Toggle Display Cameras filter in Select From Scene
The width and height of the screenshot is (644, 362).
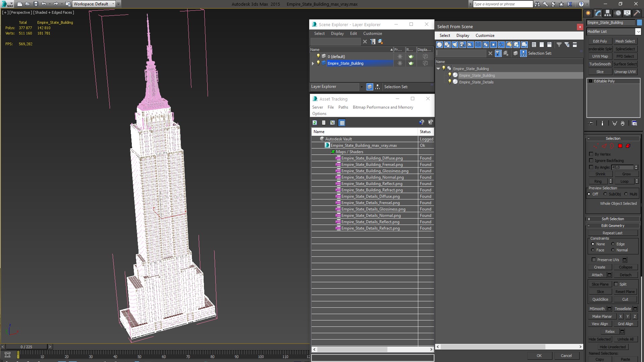(463, 45)
